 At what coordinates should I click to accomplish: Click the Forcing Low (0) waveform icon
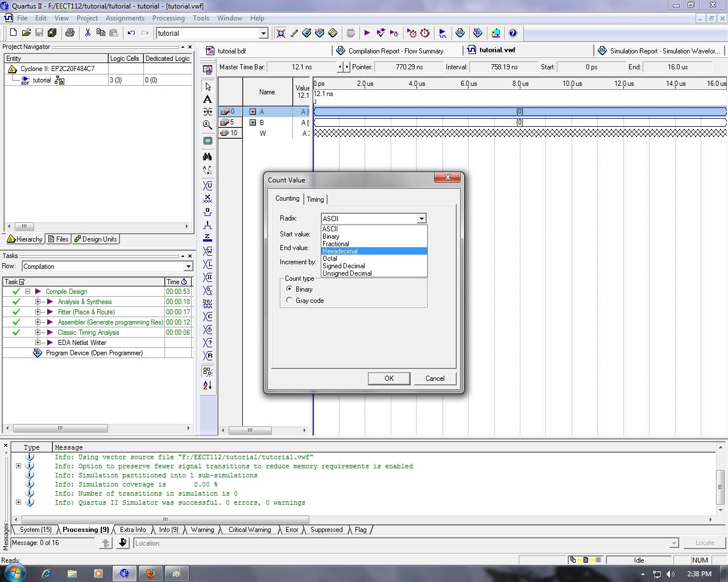click(x=208, y=213)
